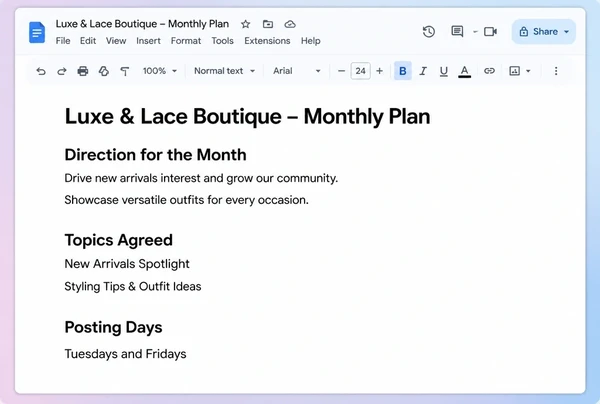The image size is (600, 404).
Task: Click the Tuesdays and Fridays line
Action: pyautogui.click(x=126, y=354)
